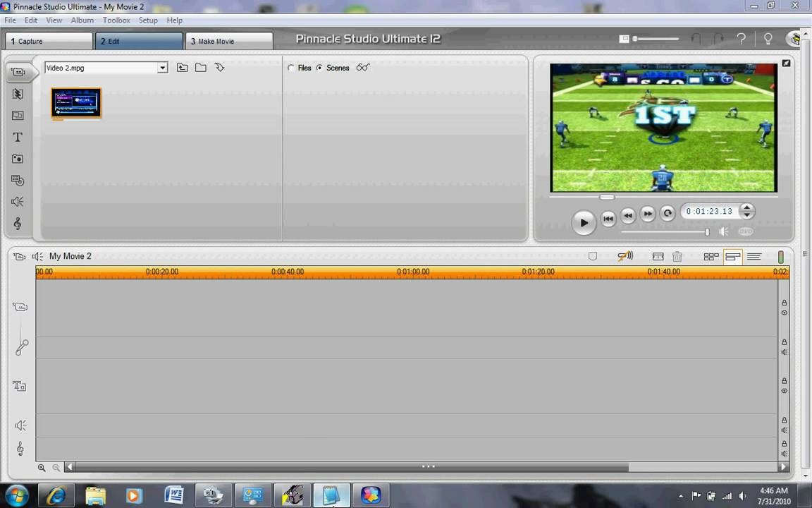Open the Disc Menus album section
This screenshot has height=508, width=812.
18,181
